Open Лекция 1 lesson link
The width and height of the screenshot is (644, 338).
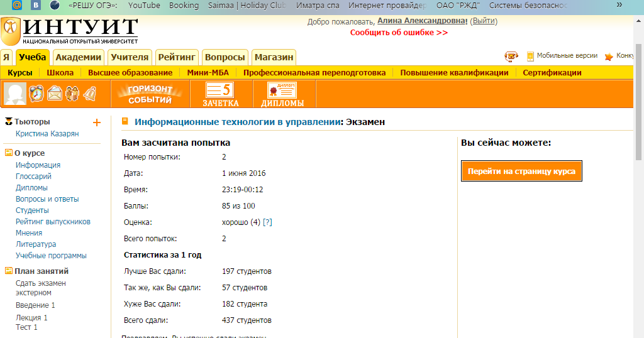(x=31, y=318)
